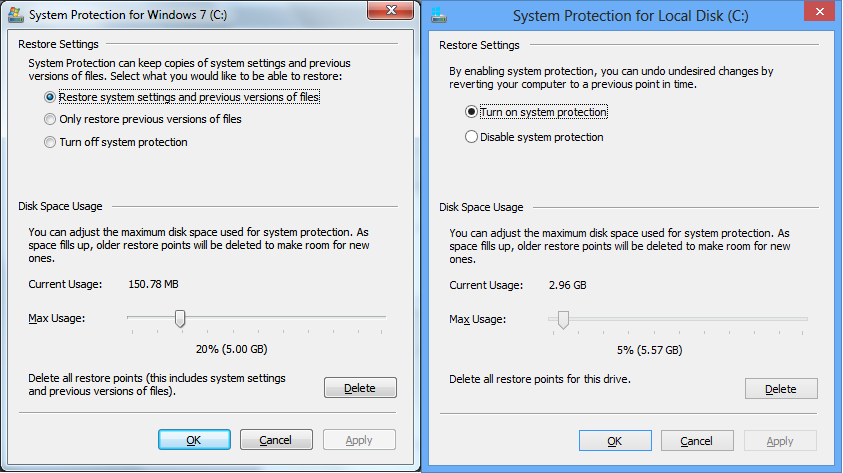Screen dimensions: 843x473
Task: Delete restore points in Windows 7 dialog
Action: click(360, 388)
